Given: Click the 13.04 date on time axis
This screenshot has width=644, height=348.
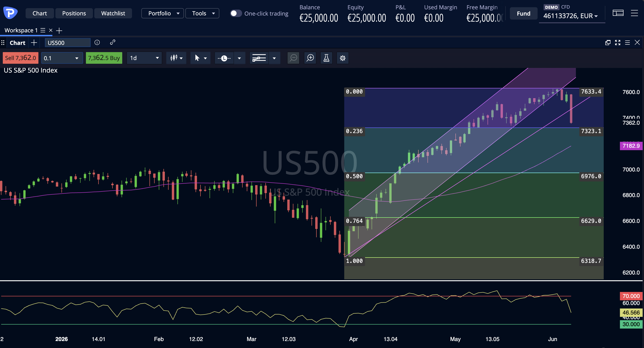Looking at the screenshot, I should click(390, 339).
